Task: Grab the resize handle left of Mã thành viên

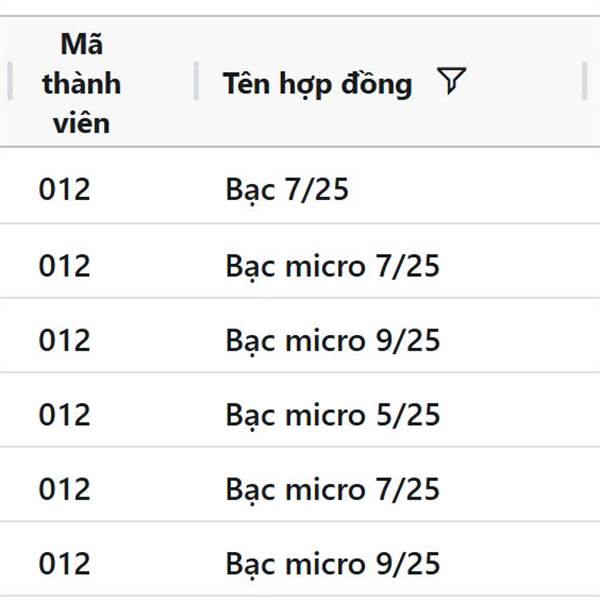Action: tap(10, 81)
